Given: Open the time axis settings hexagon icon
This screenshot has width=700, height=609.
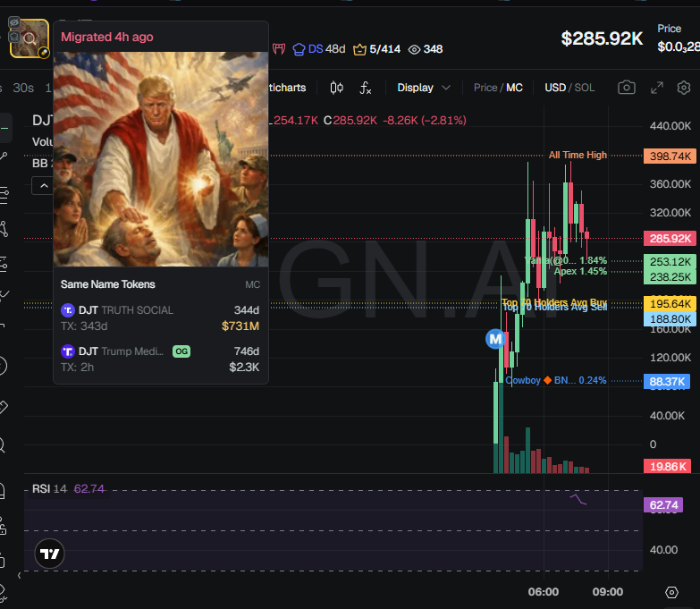Looking at the screenshot, I should 671,593.
